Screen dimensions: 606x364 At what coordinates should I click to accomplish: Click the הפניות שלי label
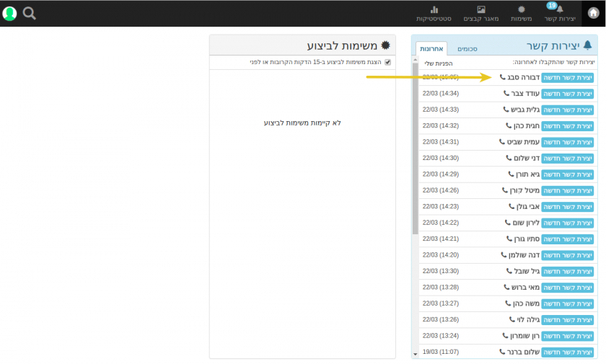coord(439,63)
